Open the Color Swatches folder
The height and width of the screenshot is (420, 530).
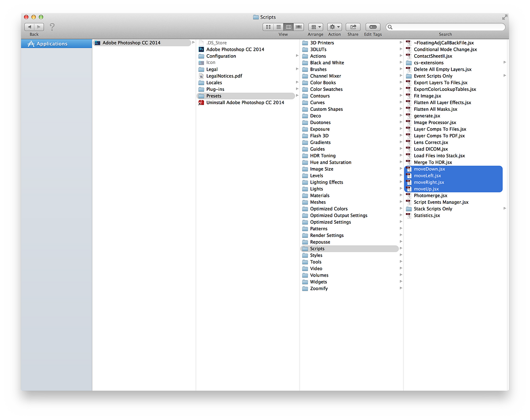point(326,89)
